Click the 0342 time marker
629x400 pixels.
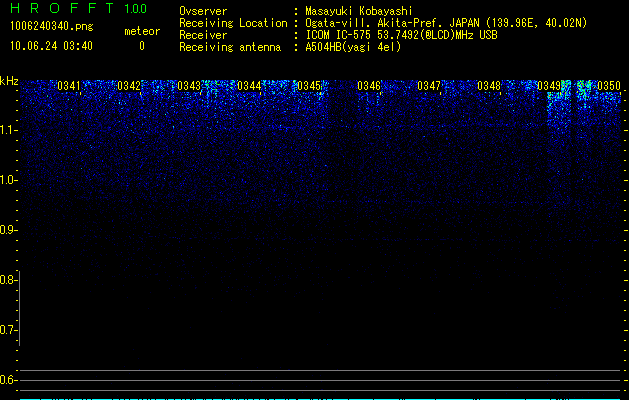coord(129,86)
